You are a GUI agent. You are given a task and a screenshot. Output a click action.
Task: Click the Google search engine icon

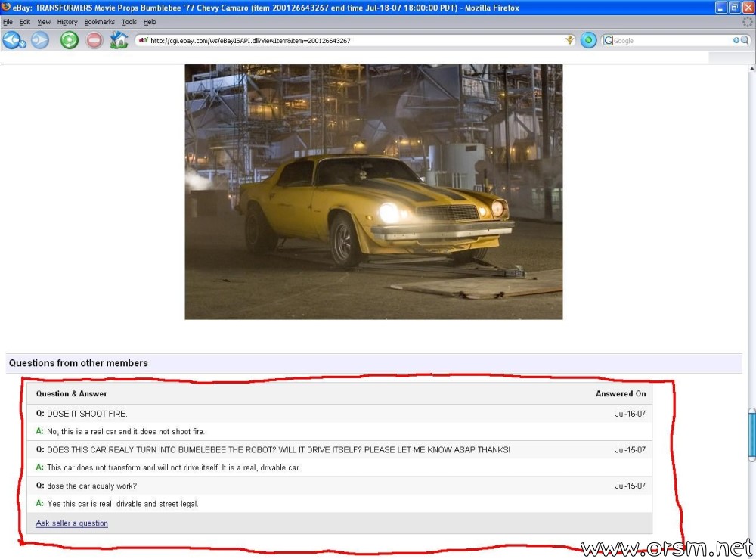(x=608, y=41)
